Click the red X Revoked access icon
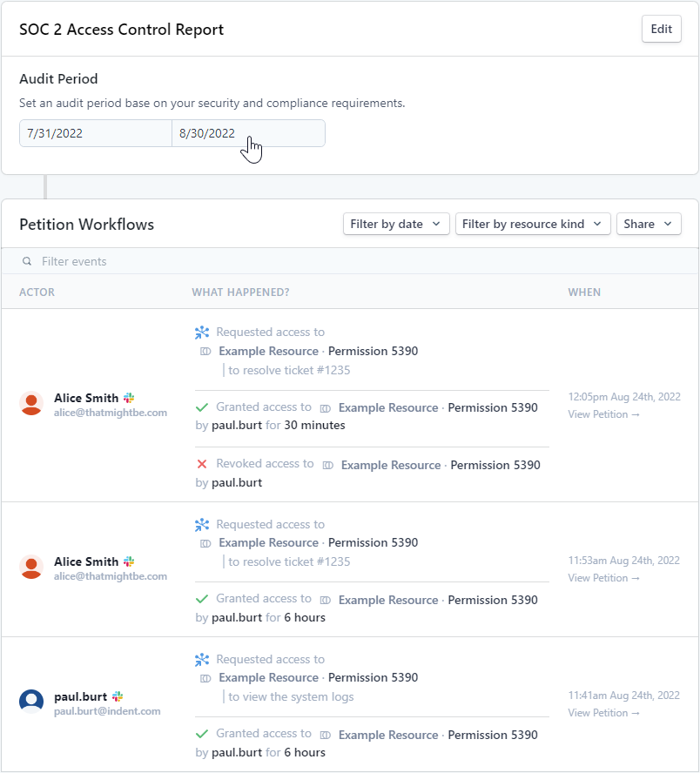 [202, 464]
